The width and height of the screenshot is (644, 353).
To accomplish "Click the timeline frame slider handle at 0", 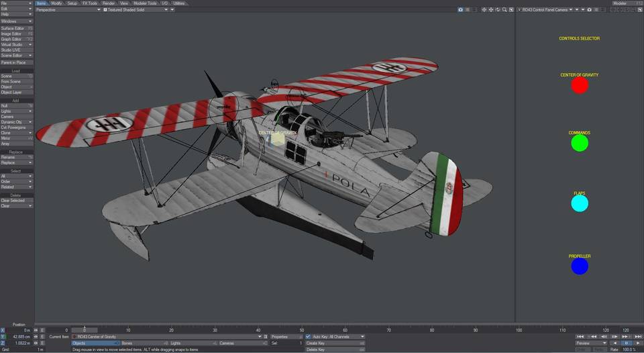I will click(x=85, y=330).
